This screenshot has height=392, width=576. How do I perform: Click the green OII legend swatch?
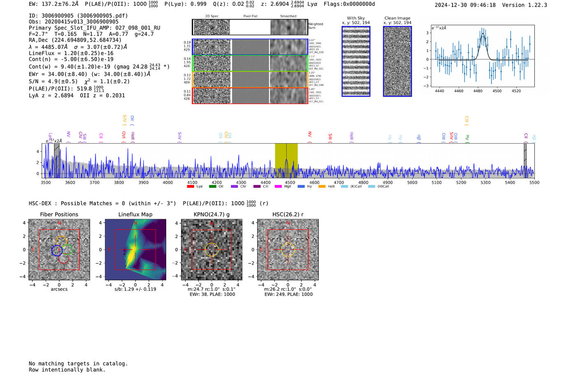point(212,187)
